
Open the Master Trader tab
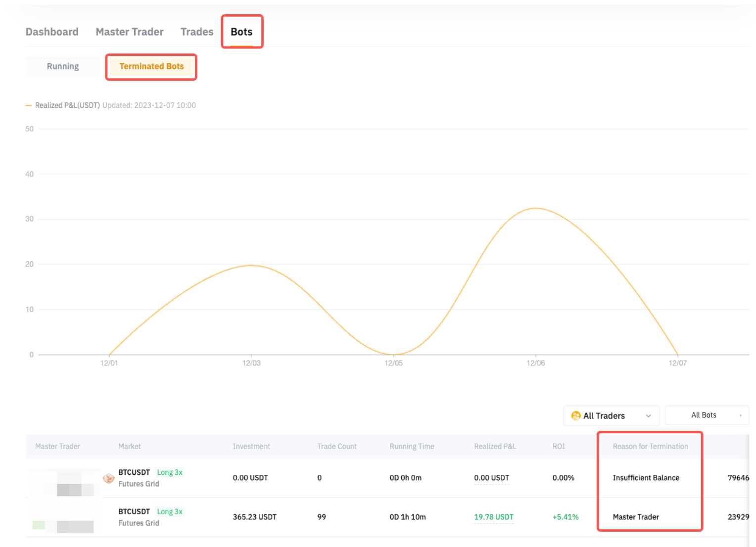pos(130,32)
